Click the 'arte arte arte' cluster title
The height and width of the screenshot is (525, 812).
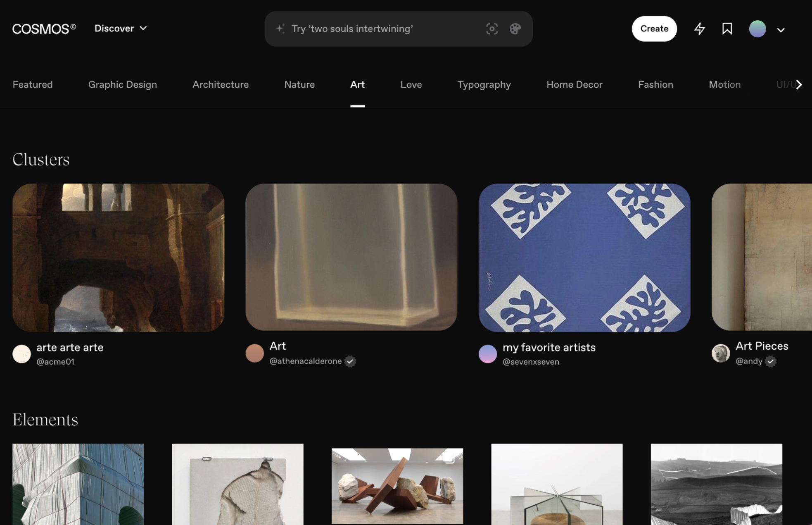tap(70, 347)
